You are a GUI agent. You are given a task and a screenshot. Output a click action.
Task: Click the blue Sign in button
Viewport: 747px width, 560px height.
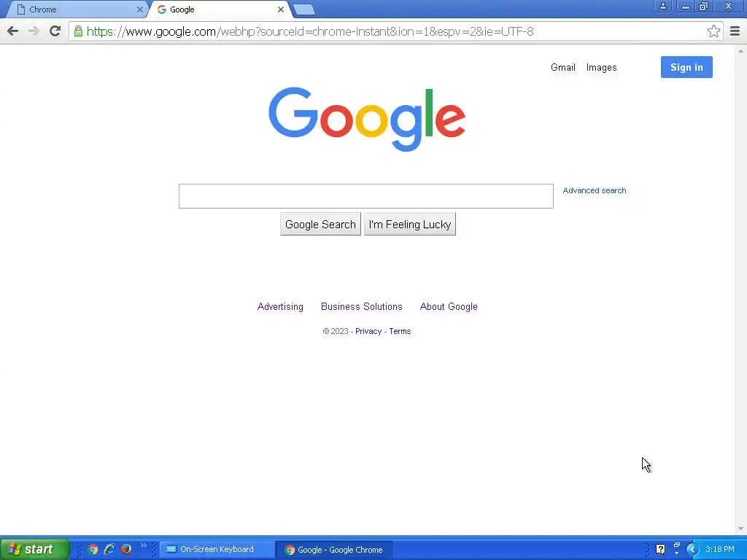coord(686,67)
